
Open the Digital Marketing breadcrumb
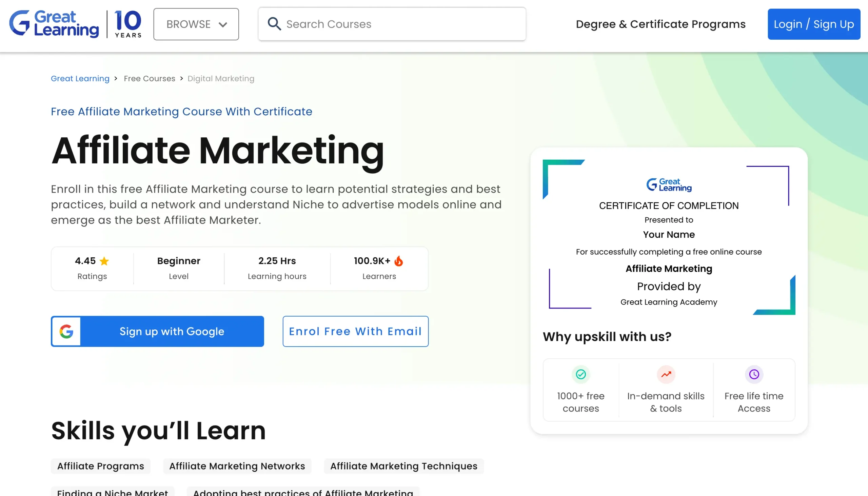click(x=221, y=78)
